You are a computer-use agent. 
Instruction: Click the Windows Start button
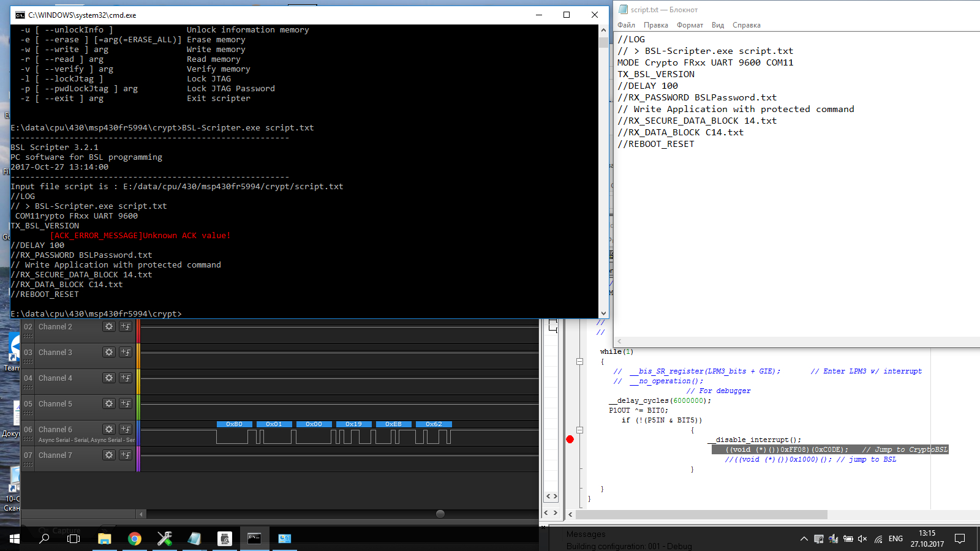(x=13, y=539)
